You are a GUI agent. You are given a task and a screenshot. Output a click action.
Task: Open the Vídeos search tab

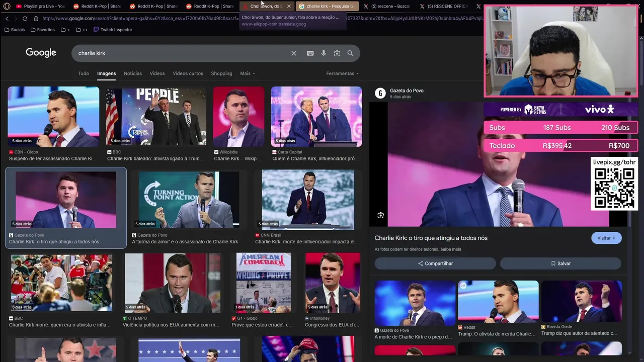(x=157, y=73)
